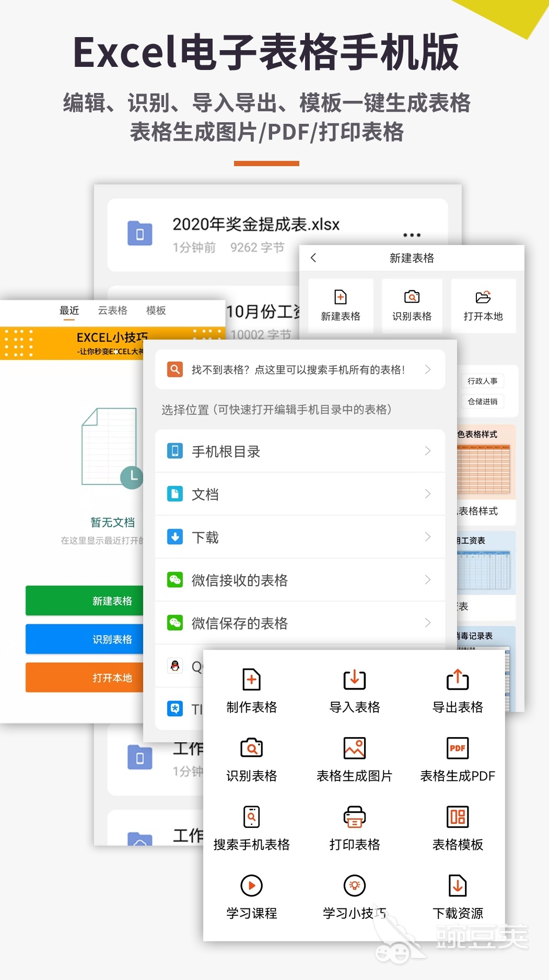Switch to the 云表格 tab
Viewport: 549px width, 980px height.
point(112,311)
